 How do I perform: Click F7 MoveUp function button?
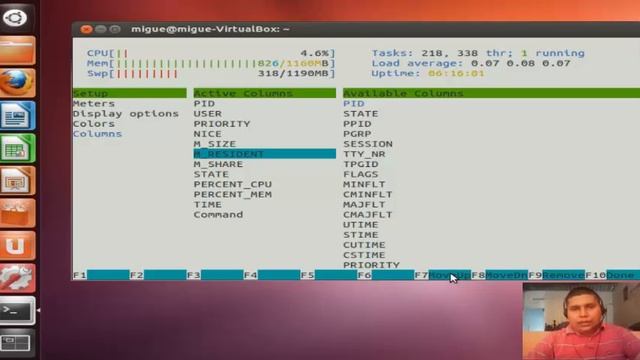442,275
